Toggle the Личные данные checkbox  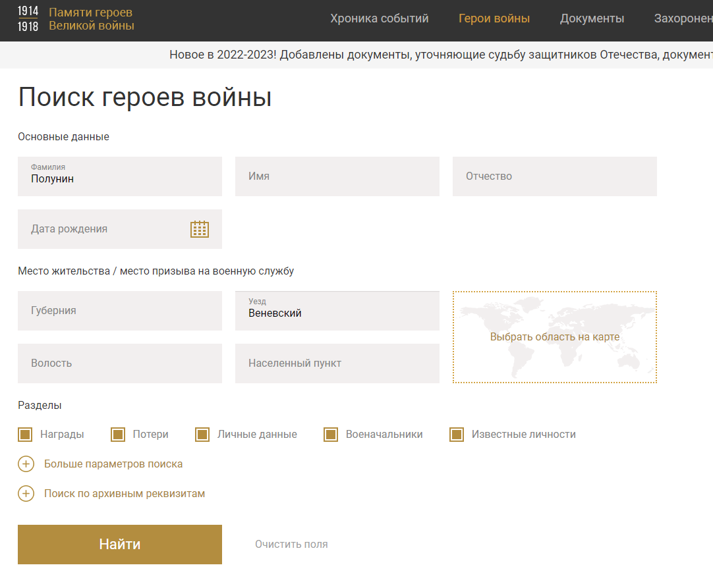coord(201,434)
